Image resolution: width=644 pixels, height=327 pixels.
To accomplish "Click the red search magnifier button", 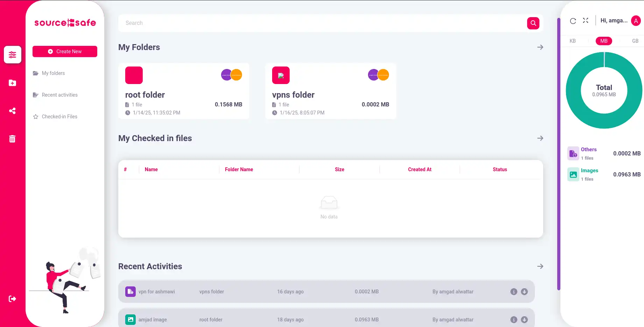I will point(533,23).
